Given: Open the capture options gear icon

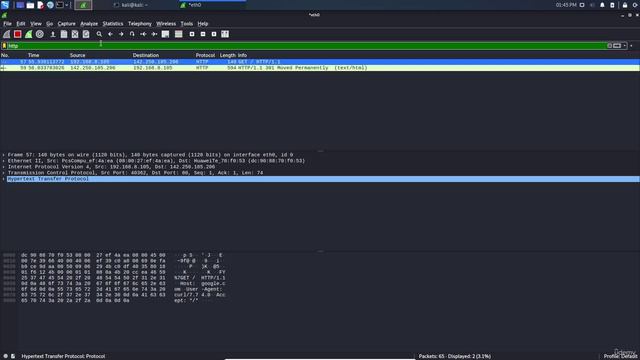Looking at the screenshot, I should click(40, 34).
